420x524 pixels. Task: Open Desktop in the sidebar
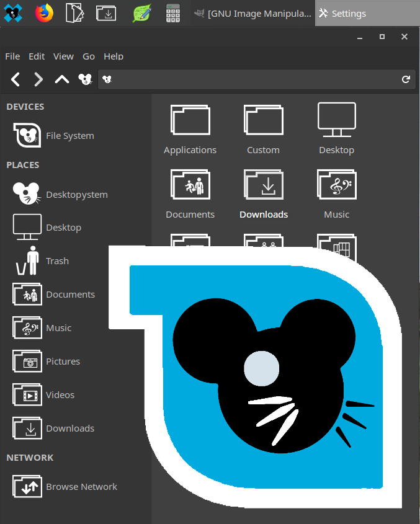pyautogui.click(x=47, y=227)
